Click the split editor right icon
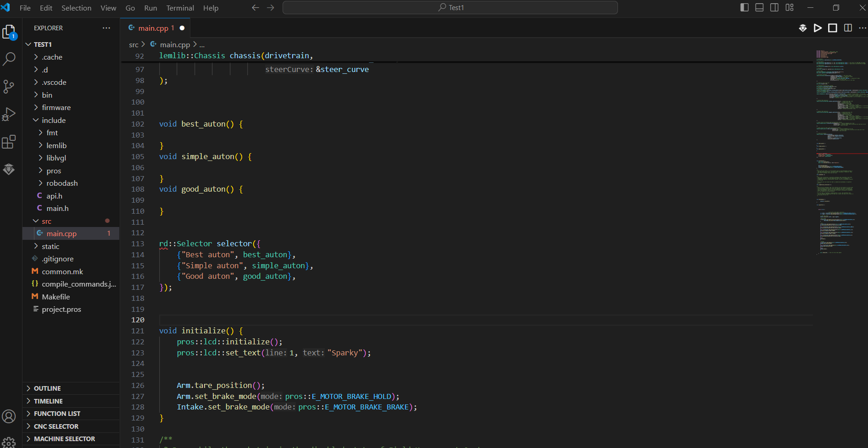The height and width of the screenshot is (448, 868). [848, 28]
